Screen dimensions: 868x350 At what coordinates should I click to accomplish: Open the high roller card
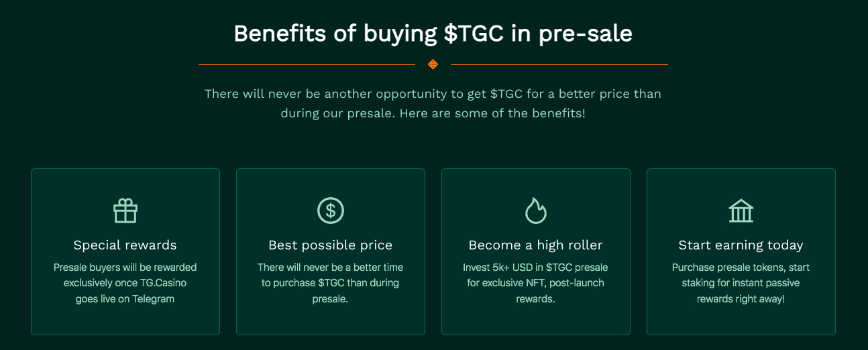coord(536,251)
